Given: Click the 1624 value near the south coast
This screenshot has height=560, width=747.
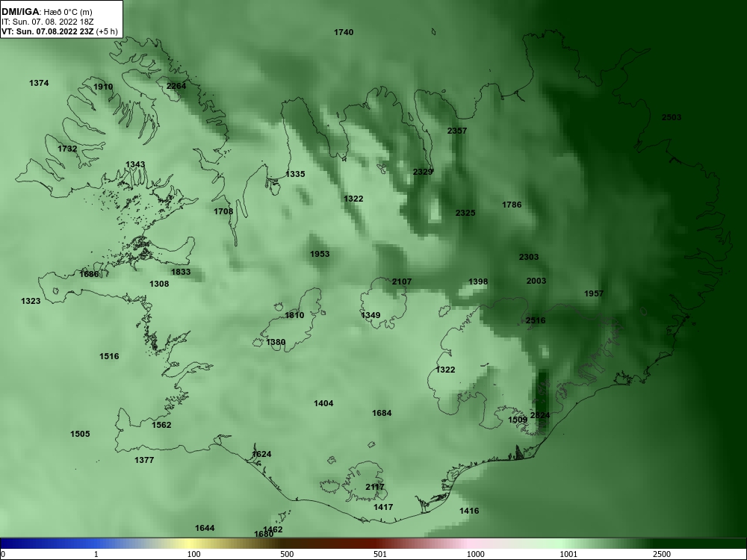Looking at the screenshot, I should [261, 454].
